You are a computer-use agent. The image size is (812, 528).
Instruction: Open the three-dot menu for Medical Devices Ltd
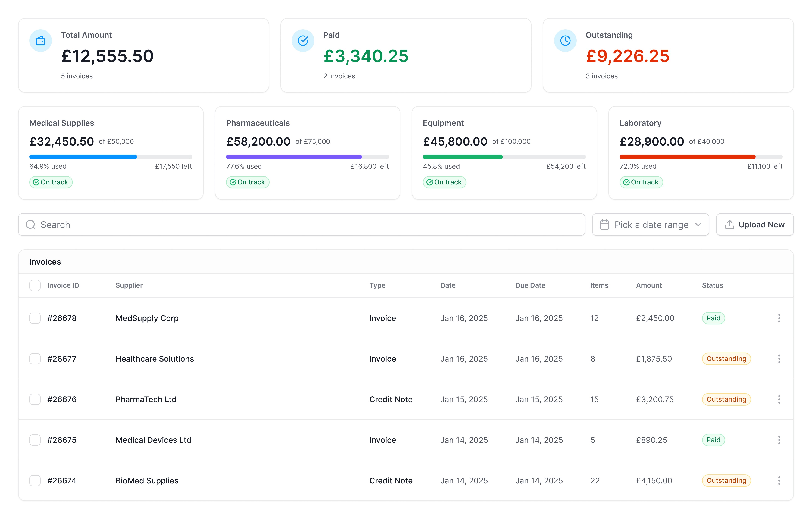(779, 440)
